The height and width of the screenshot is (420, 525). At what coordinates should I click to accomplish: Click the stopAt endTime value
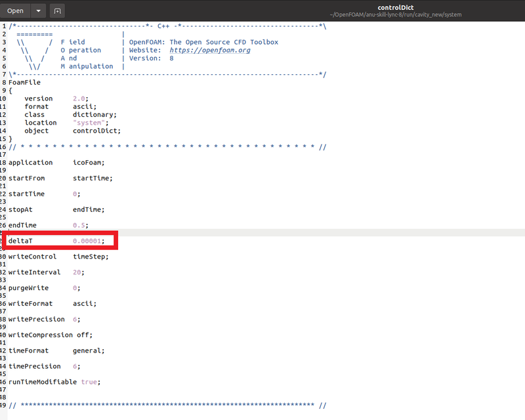point(88,209)
